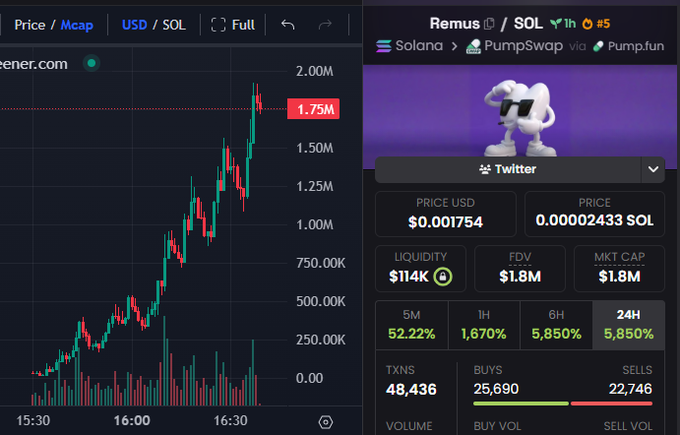Click the green live status dot

[x=92, y=63]
